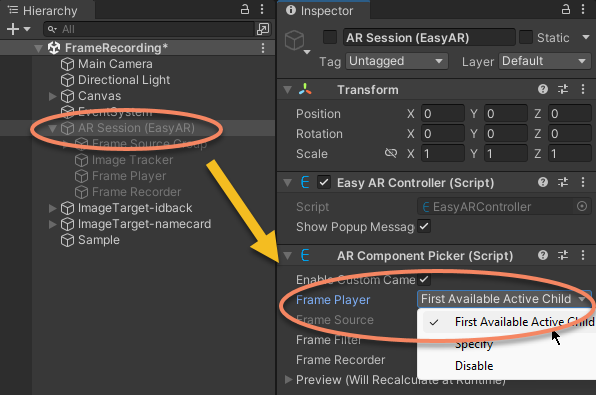This screenshot has height=395, width=596.
Task: Select Main Camera in the Hierarchy
Action: pyautogui.click(x=115, y=64)
